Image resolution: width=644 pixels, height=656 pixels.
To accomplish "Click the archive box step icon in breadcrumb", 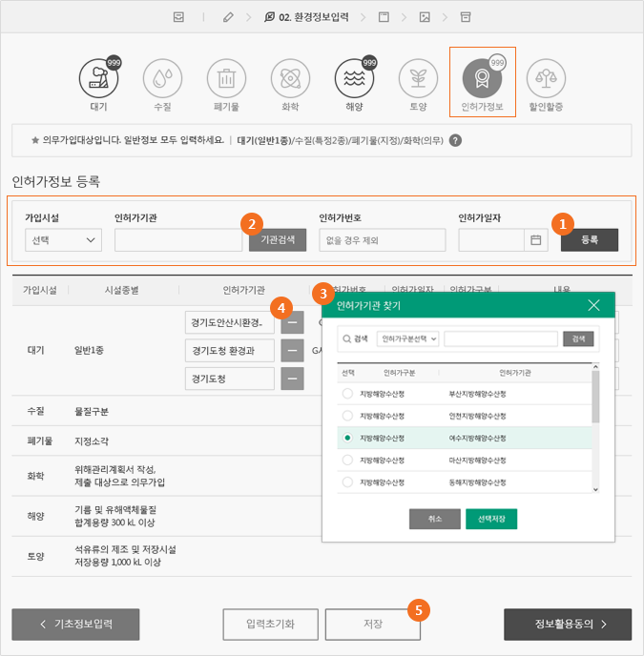I will click(x=466, y=17).
